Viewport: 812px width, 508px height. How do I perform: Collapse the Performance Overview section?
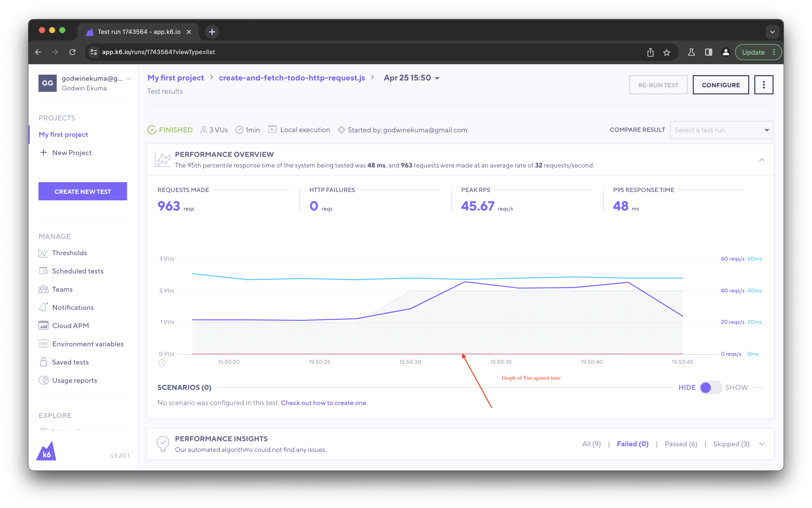762,160
